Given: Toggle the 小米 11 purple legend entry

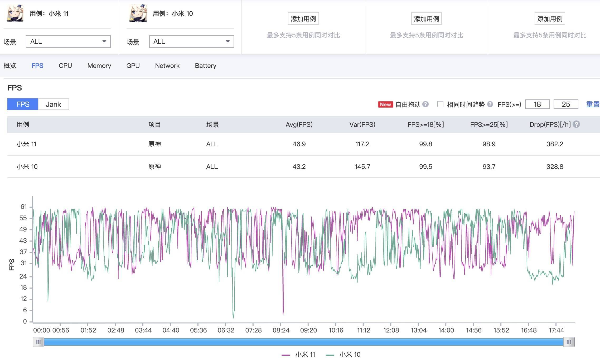Looking at the screenshot, I should (299, 355).
